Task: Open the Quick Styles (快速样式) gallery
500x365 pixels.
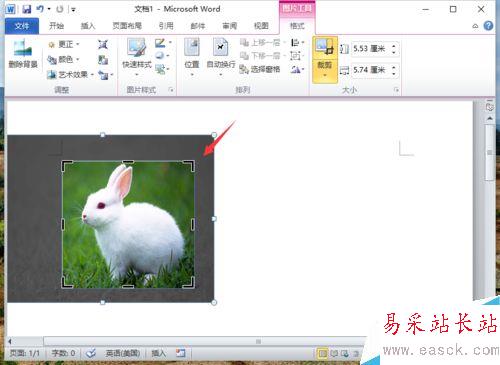Action: coord(137,57)
